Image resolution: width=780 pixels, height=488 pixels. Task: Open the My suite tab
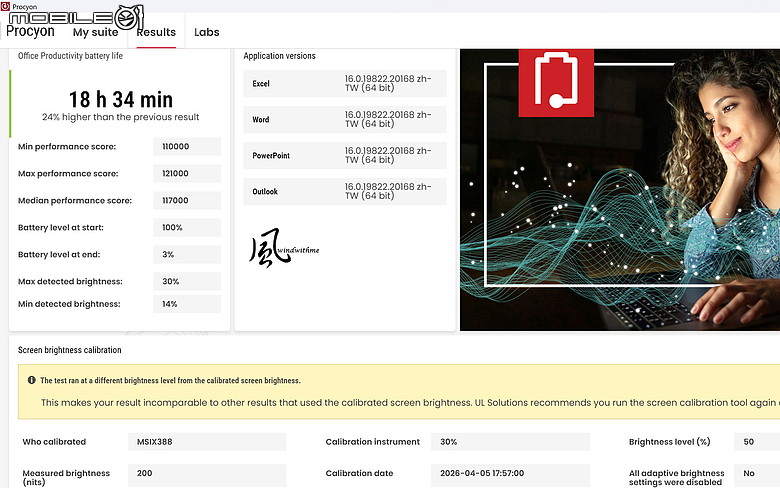[x=96, y=32]
